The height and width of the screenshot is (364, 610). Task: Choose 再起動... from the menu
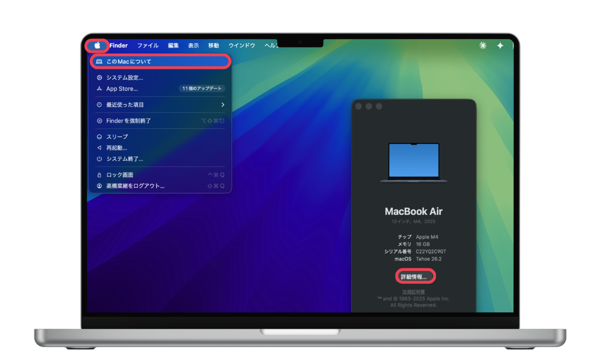(x=160, y=148)
